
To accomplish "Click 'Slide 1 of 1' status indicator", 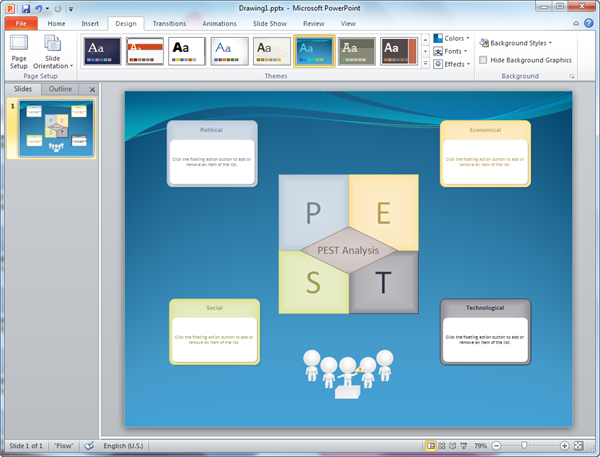I will click(26, 446).
